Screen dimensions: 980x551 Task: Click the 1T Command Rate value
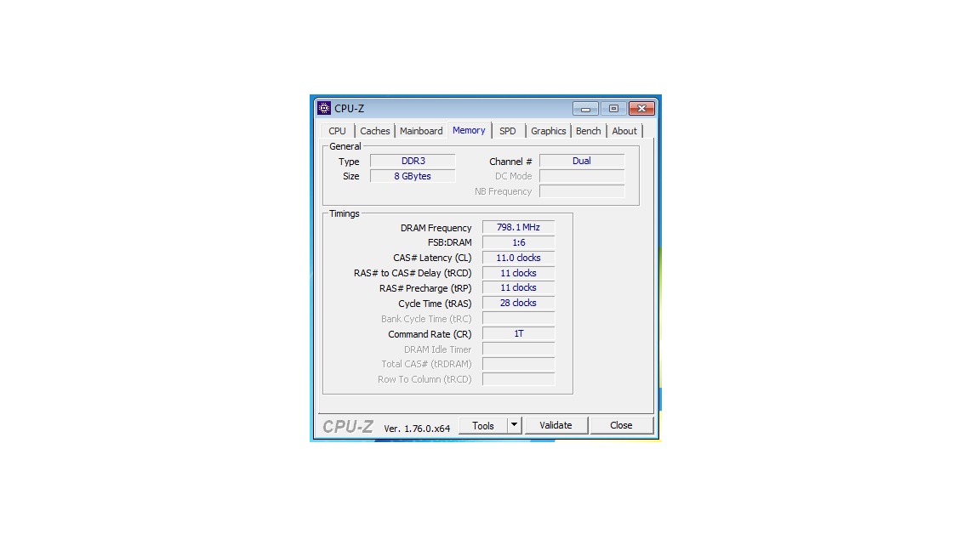pyautogui.click(x=518, y=333)
